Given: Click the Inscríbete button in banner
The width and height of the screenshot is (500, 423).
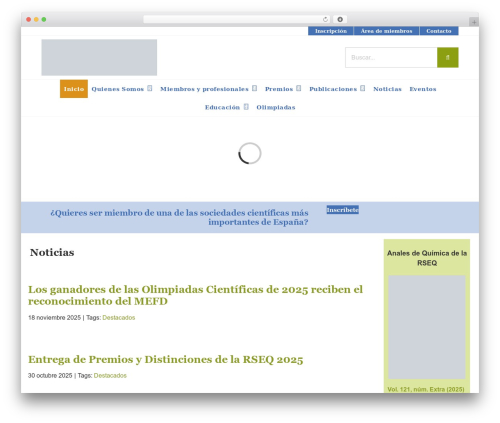Looking at the screenshot, I should 342,210.
